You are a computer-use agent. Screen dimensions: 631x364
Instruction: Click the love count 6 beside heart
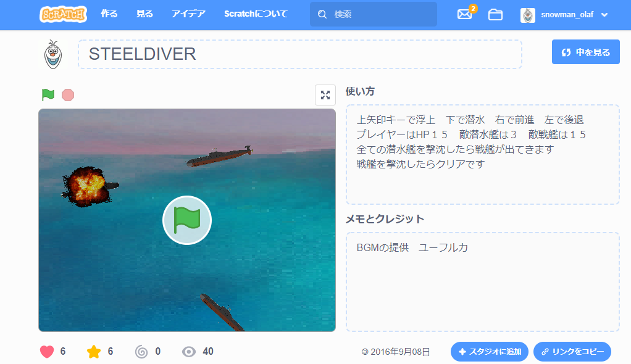click(x=63, y=352)
